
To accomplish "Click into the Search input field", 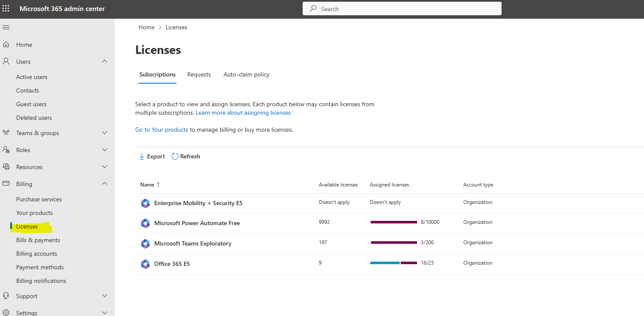I will point(402,8).
